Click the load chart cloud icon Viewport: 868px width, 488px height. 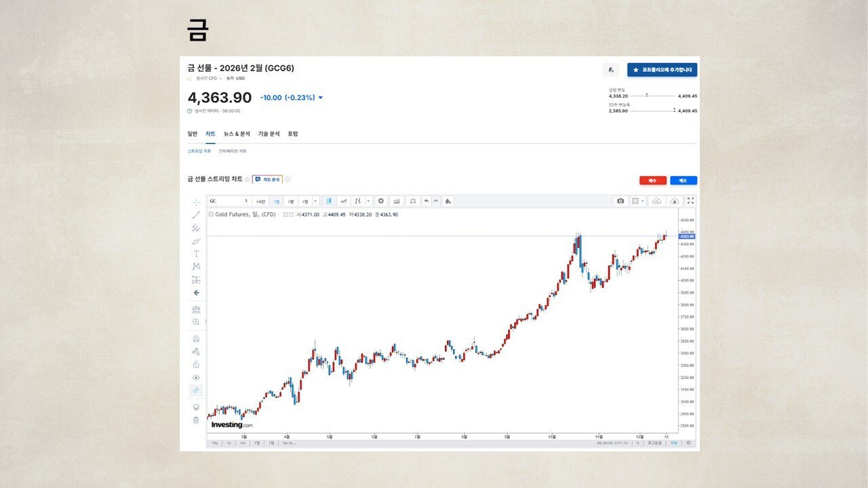[x=656, y=201]
